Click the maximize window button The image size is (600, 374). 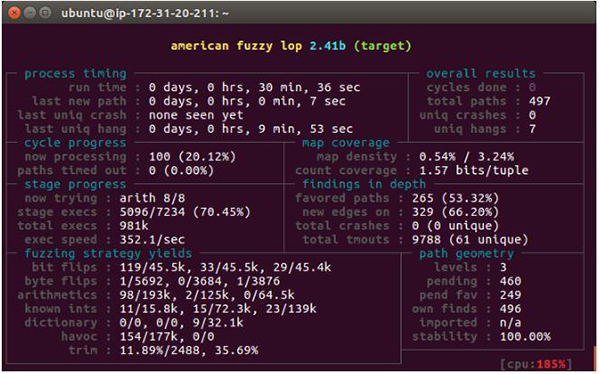click(45, 13)
